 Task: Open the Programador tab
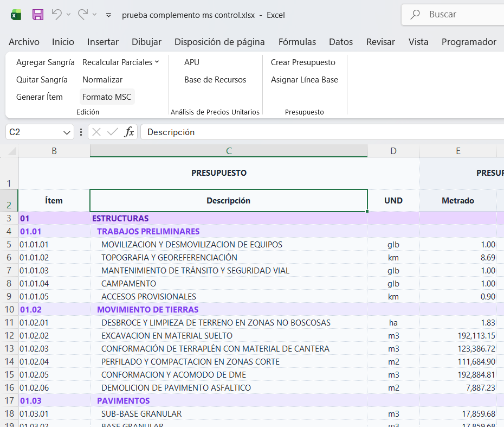click(x=469, y=42)
